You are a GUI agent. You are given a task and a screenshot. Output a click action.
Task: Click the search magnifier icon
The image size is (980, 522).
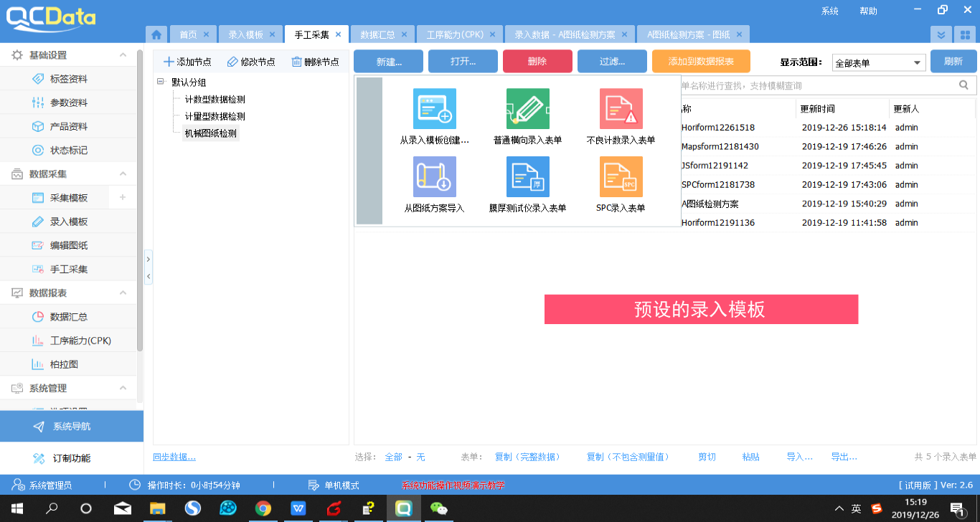[x=963, y=85]
